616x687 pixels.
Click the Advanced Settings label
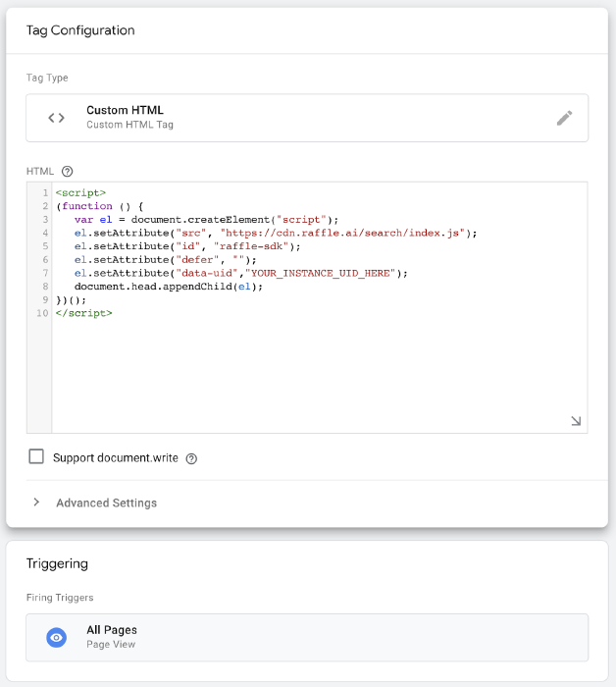point(106,502)
